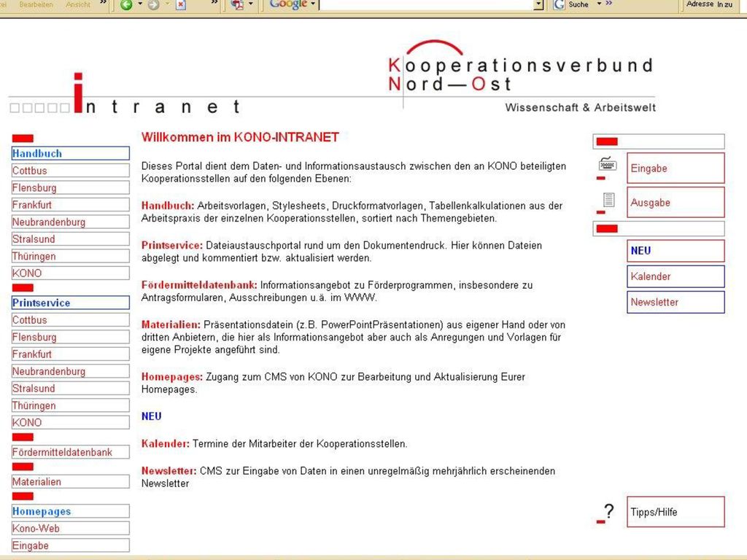Image resolution: width=747 pixels, height=560 pixels.
Task: Open Stralsund under Handbuch
Action: coord(71,239)
